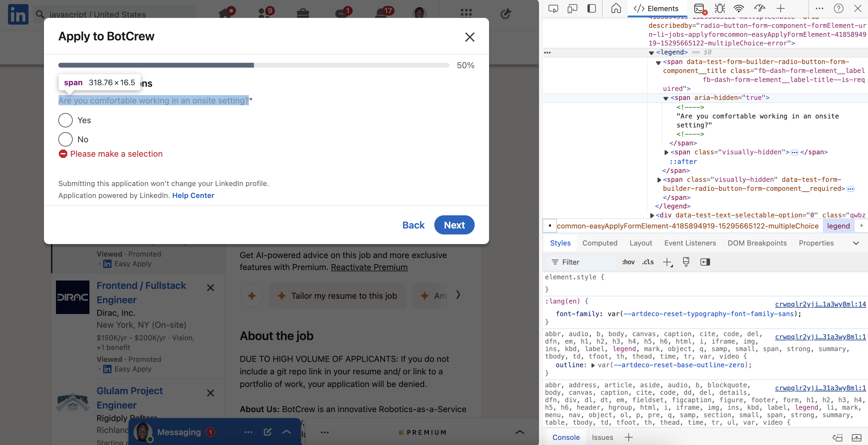Click the quick view plus icon beside Issues
The image size is (868, 445).
pyautogui.click(x=628, y=438)
